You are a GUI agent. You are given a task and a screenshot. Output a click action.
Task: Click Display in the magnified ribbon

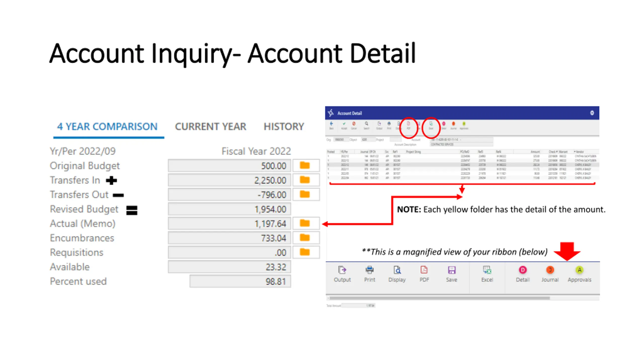397,274
